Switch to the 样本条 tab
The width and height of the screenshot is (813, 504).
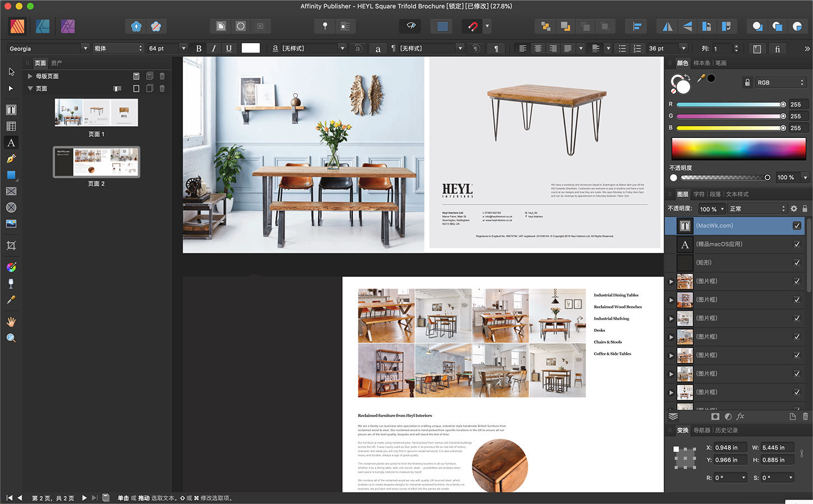point(701,63)
